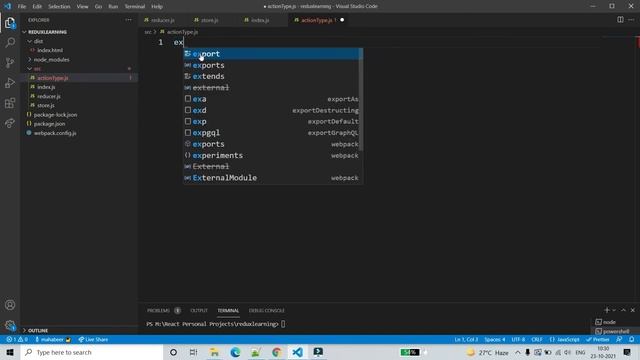640x360 pixels.
Task: Open editor more actions ellipsis
Action: pos(631,20)
